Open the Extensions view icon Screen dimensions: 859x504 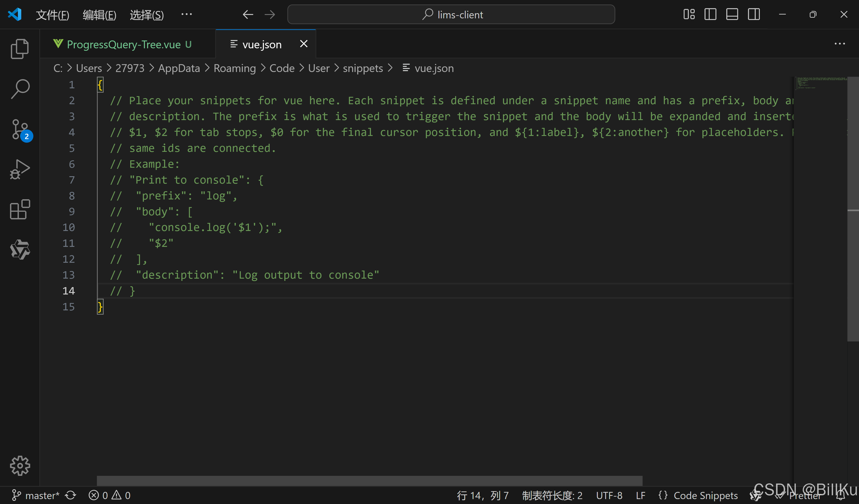pos(20,209)
